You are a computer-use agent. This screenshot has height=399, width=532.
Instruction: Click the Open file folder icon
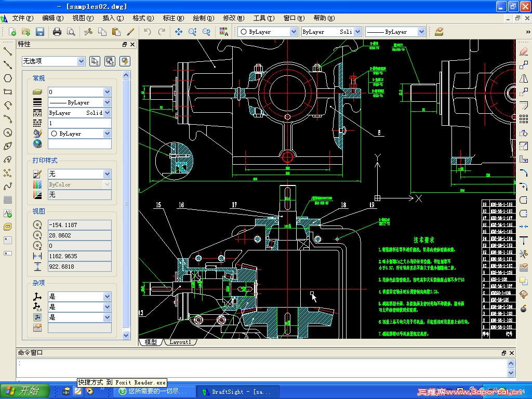coord(26,32)
